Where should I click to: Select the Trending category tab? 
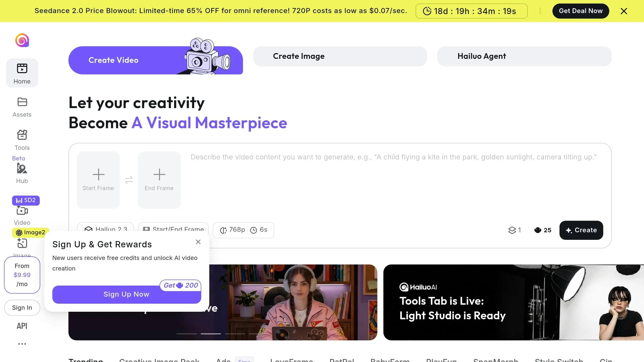click(86, 360)
